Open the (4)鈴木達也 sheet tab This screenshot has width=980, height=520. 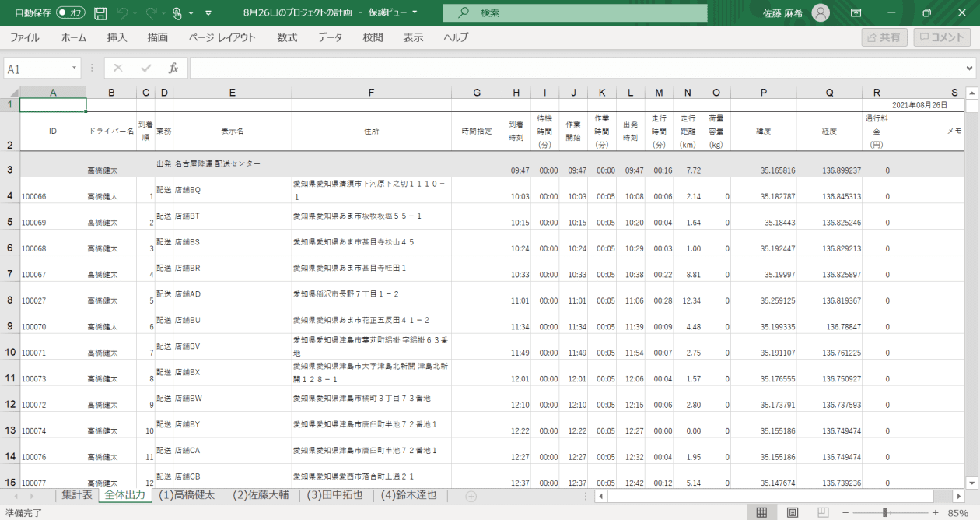[409, 495]
